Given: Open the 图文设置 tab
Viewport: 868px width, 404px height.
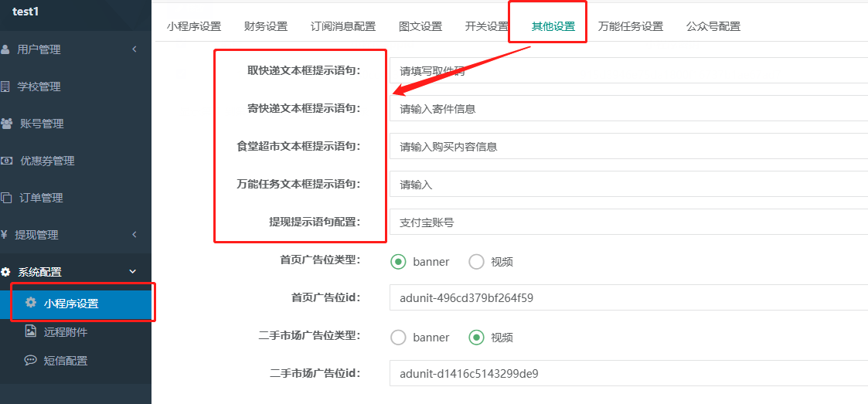Looking at the screenshot, I should coord(420,26).
